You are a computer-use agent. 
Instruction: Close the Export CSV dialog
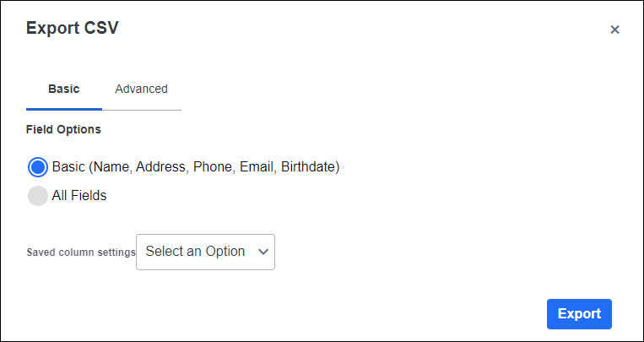point(614,30)
